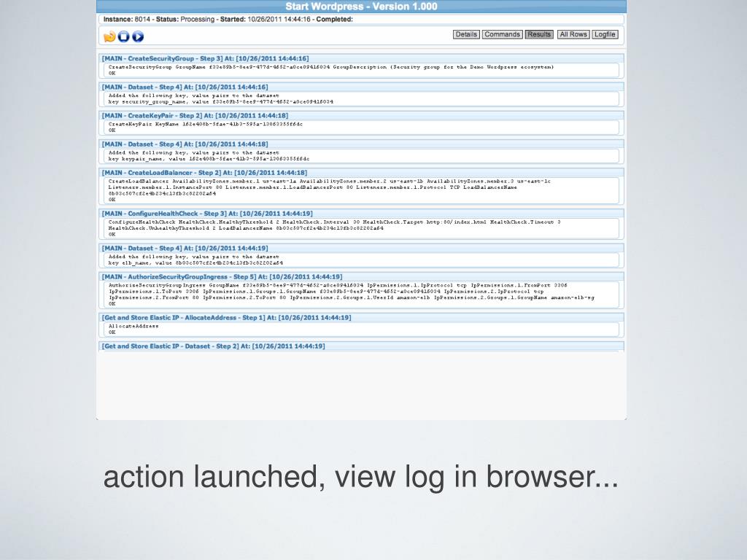Screen dimensions: 747x560
Task: Click the keypair_name key value line
Action: [209, 159]
